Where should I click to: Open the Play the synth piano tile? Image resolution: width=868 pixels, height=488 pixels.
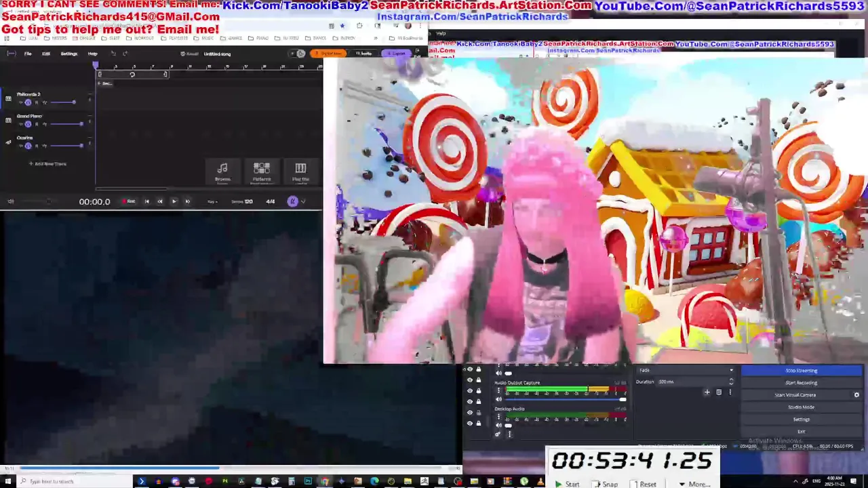[x=300, y=172]
